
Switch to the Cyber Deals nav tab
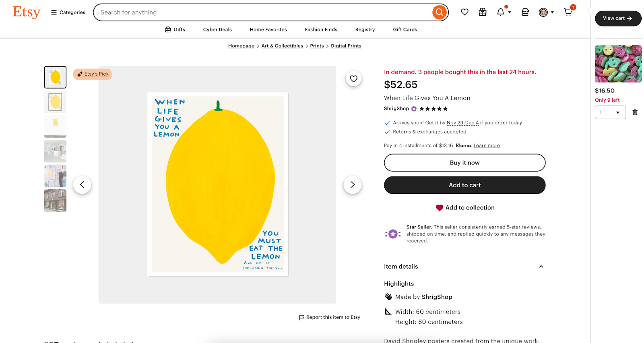click(217, 29)
